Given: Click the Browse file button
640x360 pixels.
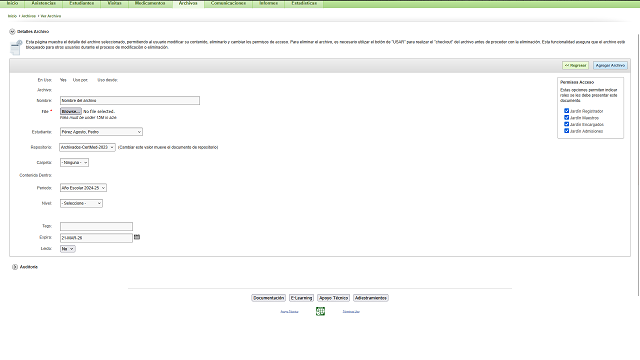Looking at the screenshot, I should click(x=71, y=111).
